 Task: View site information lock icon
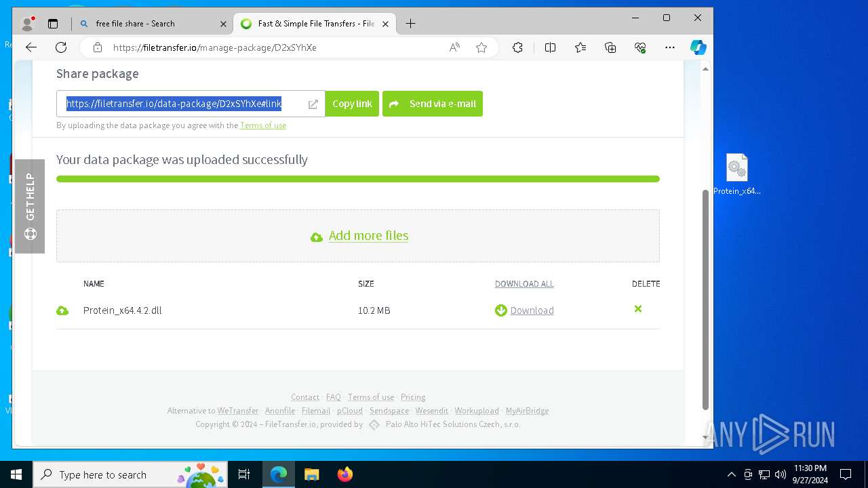pyautogui.click(x=98, y=47)
